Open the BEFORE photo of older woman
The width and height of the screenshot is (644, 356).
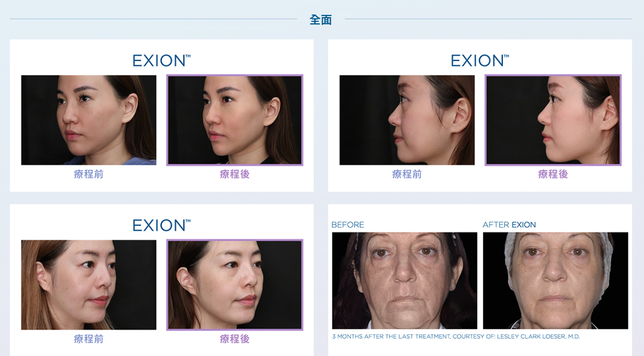[404, 280]
